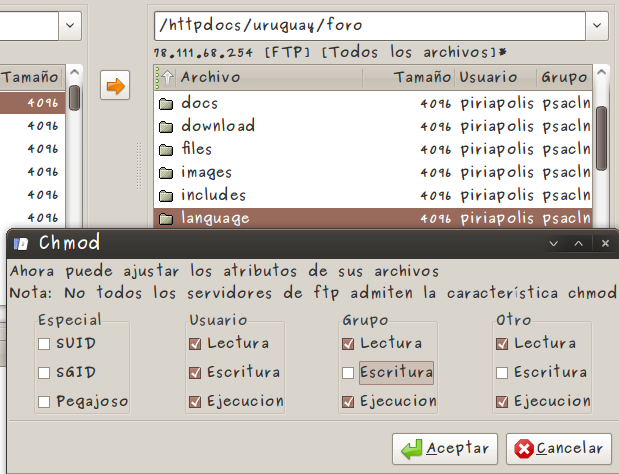Click the remote path field /httpdocs/uruguay/foro
The height and width of the screenshot is (474, 619).
click(370, 26)
